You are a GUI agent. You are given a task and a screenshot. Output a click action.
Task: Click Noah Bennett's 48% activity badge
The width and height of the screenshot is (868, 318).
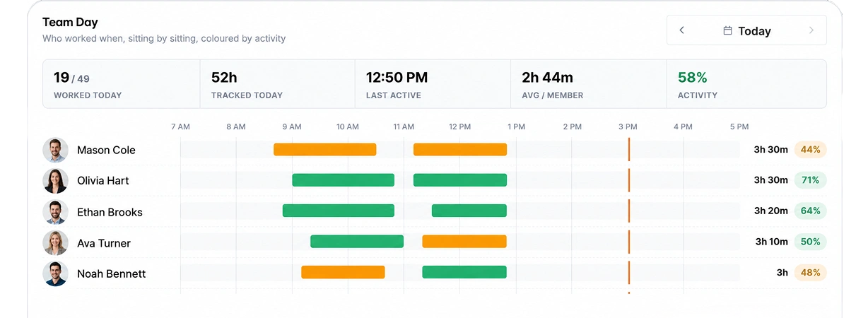tap(810, 272)
